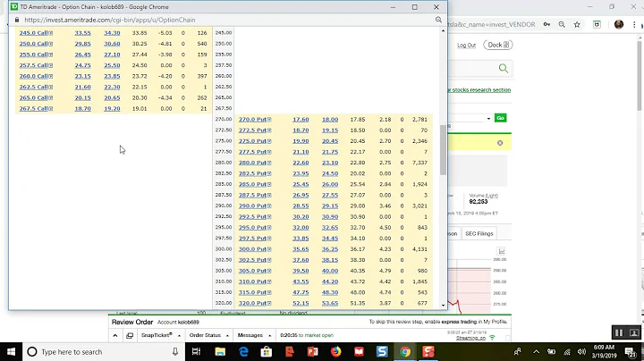
Task: Click chart icon above the price graph
Action: click(x=502, y=251)
